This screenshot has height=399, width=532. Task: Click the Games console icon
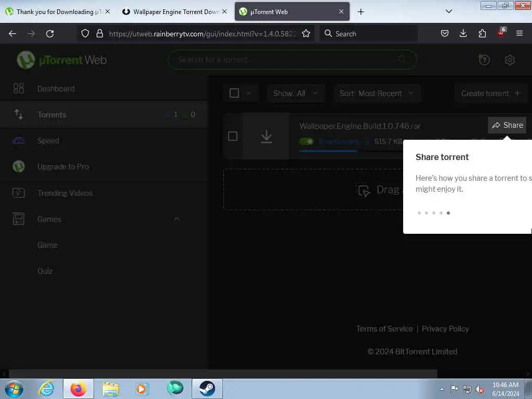pos(18,219)
